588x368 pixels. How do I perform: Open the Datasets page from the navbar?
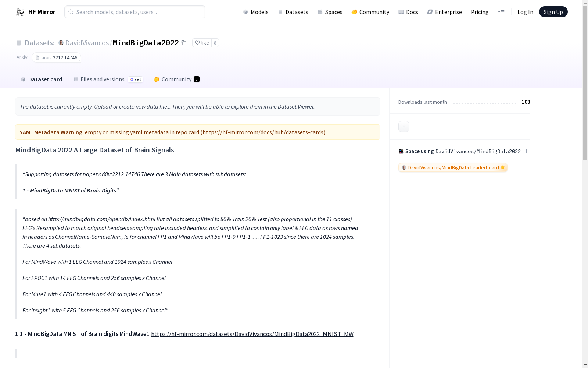pyautogui.click(x=293, y=12)
